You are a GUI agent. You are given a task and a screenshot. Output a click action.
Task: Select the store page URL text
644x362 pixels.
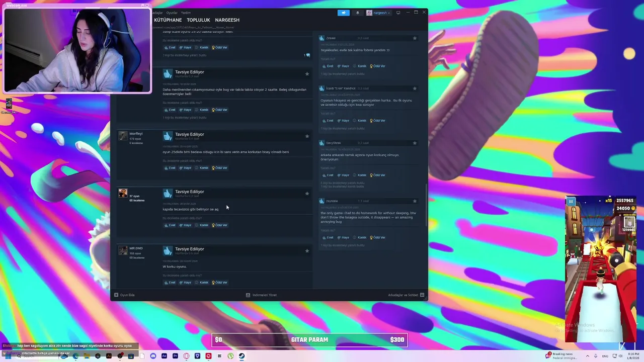(193, 27)
